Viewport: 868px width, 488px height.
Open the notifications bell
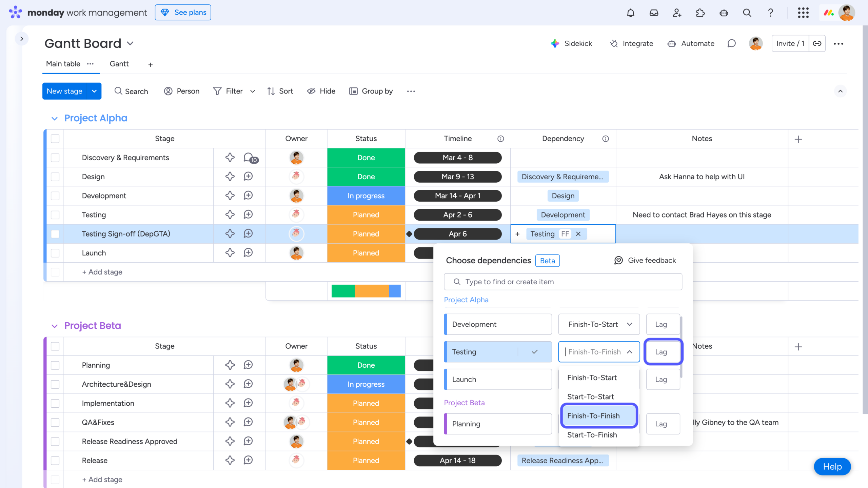click(x=630, y=13)
